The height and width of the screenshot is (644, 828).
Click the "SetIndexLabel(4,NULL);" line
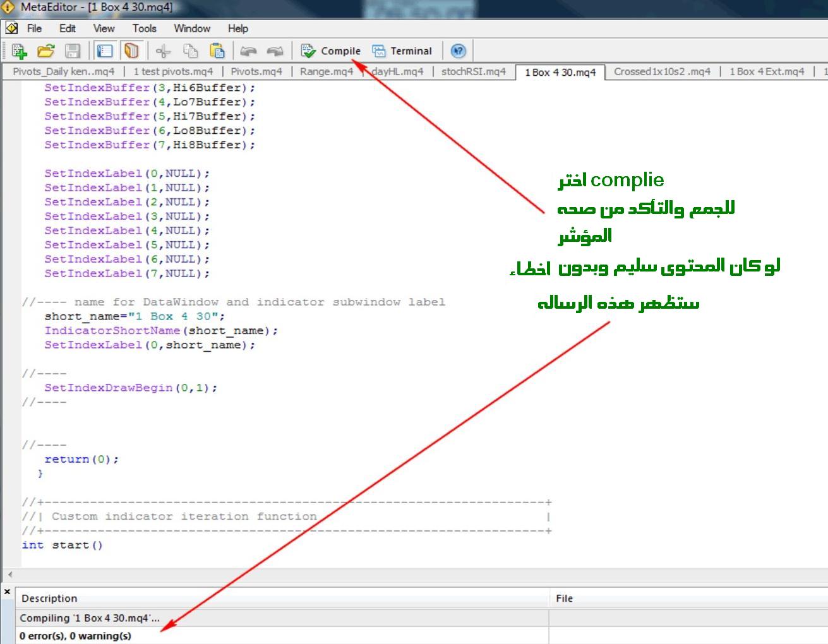click(127, 230)
